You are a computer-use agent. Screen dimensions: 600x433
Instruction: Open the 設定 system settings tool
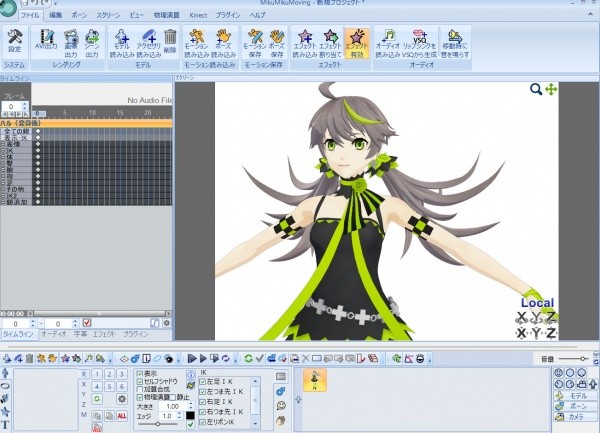[15, 42]
